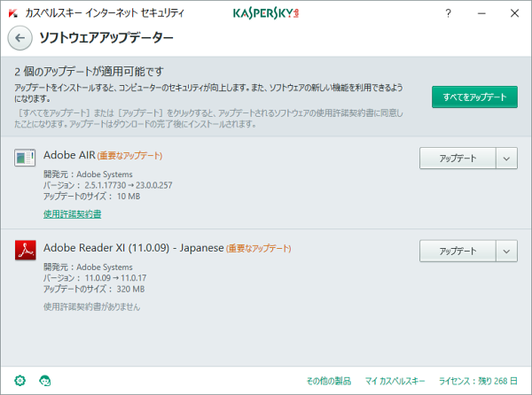The height and width of the screenshot is (395, 532).
Task: Update Adobe AIR with アップデート button
Action: coord(458,158)
